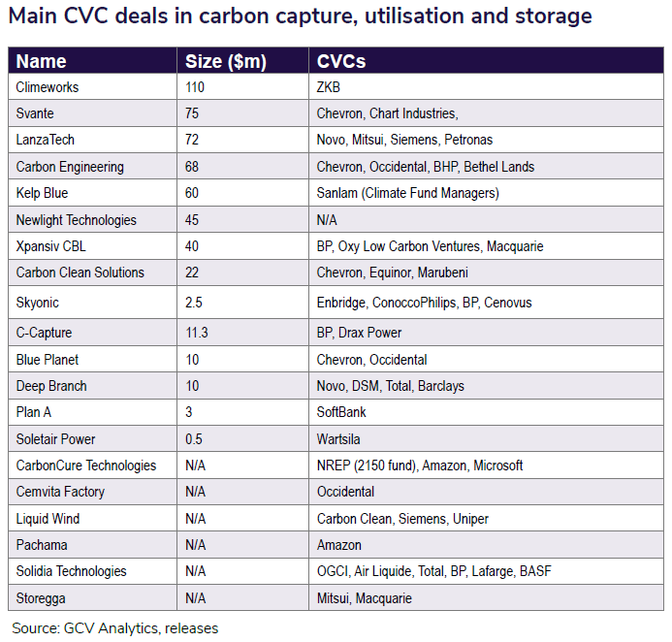
Task: Select Kelp Blue's size value 60
Action: [192, 193]
